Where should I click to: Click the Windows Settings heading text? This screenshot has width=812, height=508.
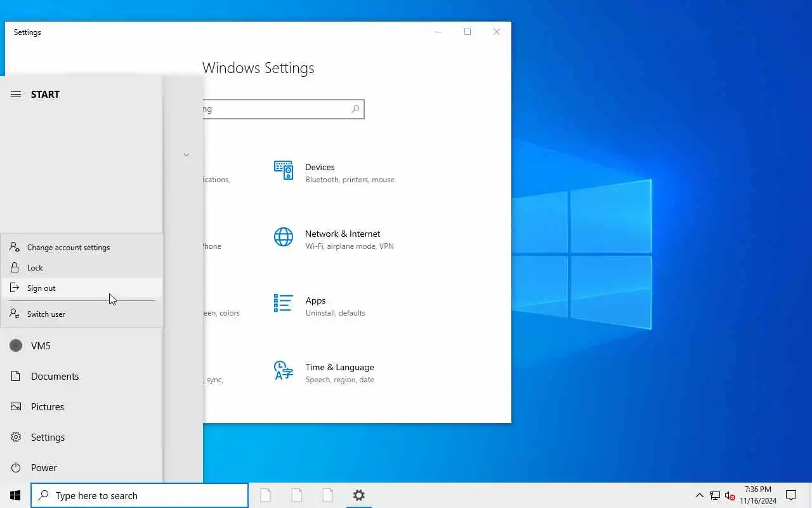258,68
